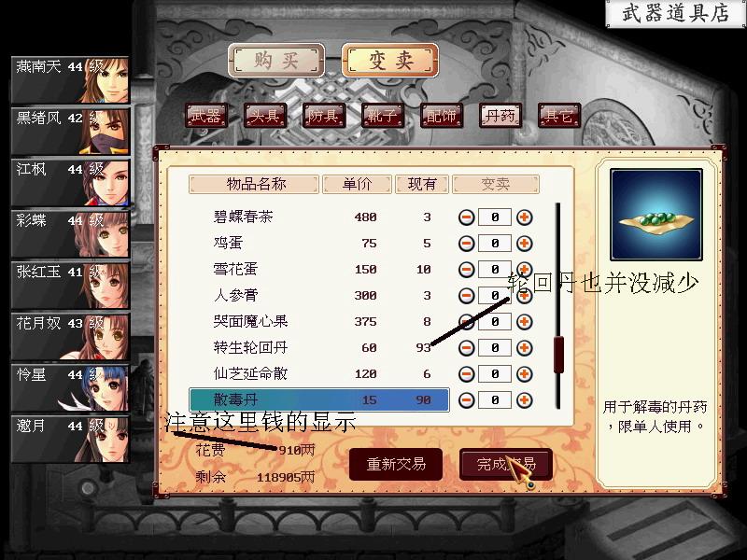Screen dimensions: 747x560
Task: Open the 武器 category
Action: point(205,116)
